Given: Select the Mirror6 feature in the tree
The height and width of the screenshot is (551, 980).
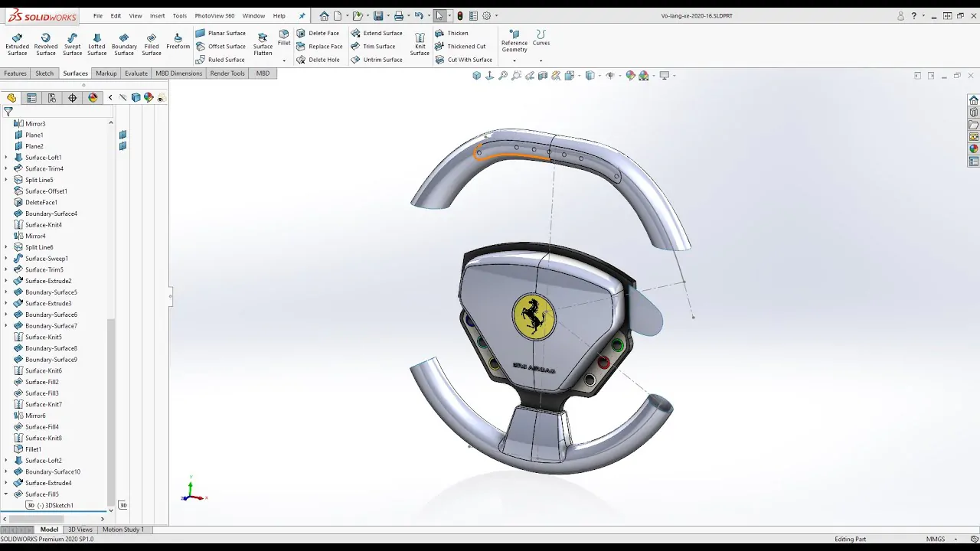Looking at the screenshot, I should (35, 416).
